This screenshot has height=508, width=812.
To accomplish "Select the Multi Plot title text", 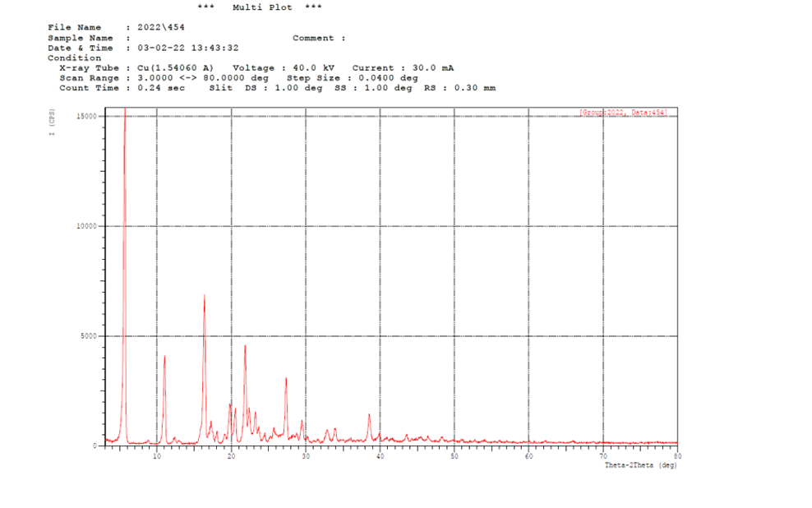I will pyautogui.click(x=261, y=7).
